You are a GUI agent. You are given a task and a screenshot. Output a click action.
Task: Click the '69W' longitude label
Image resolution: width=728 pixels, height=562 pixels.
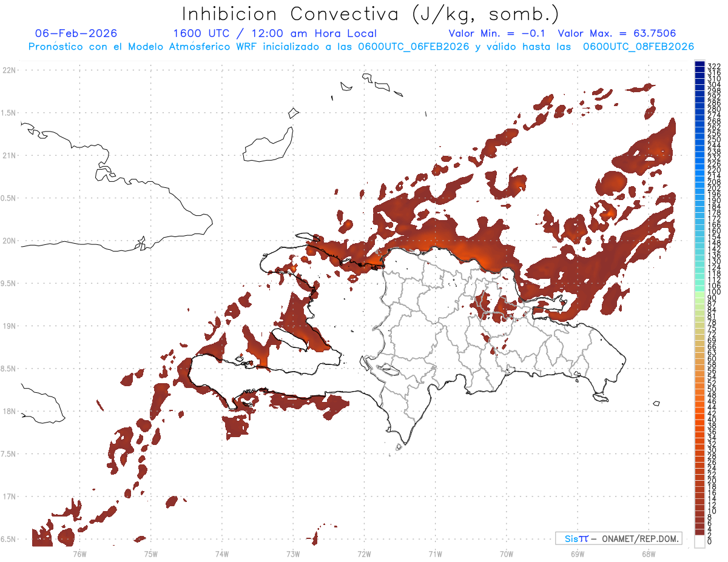[578, 554]
